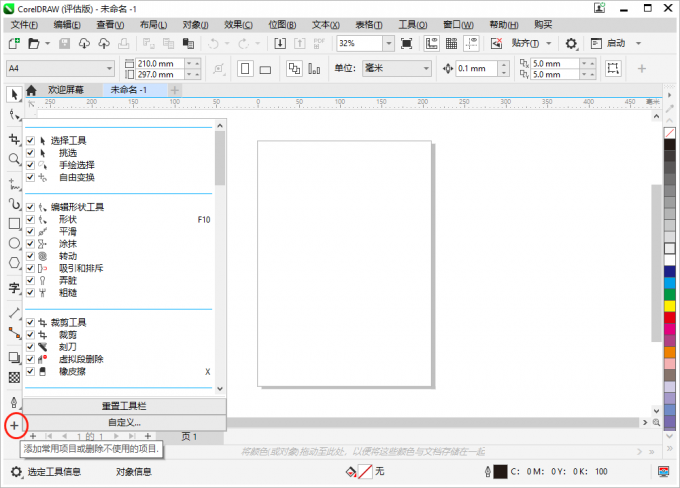Add new document tab with plus
This screenshot has height=488, width=680.
pos(174,90)
